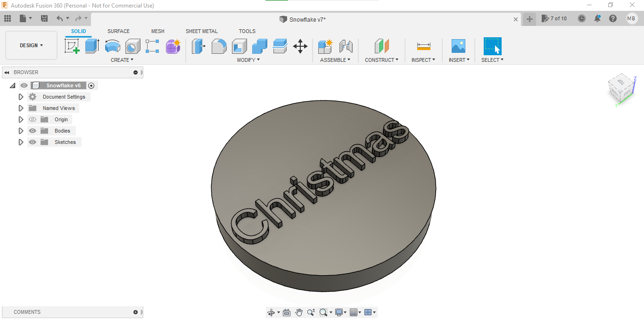
Task: Activate the Snowflake v6 component radio button
Action: 91,85
